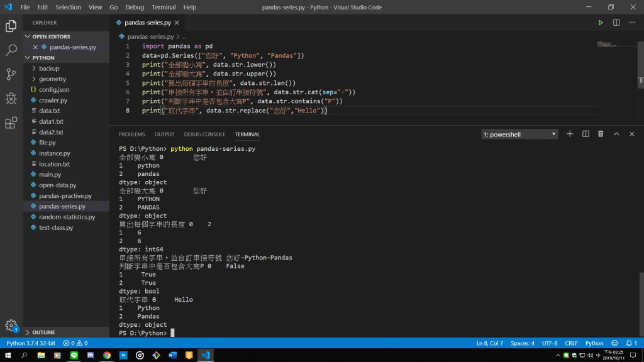Change end of line sequence CRLF
The image size is (644, 362).
pos(571,343)
